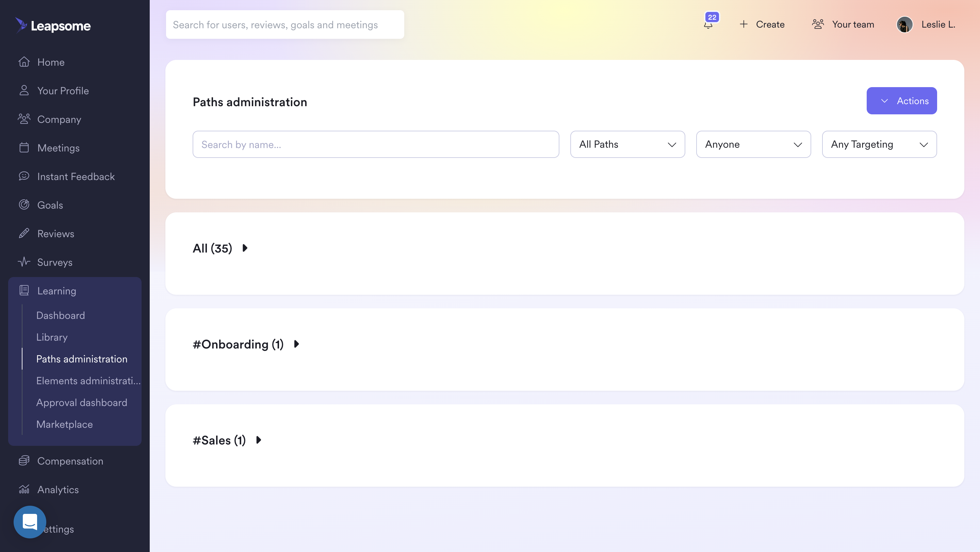980x552 pixels.
Task: Click the Compensation coins icon
Action: [24, 460]
